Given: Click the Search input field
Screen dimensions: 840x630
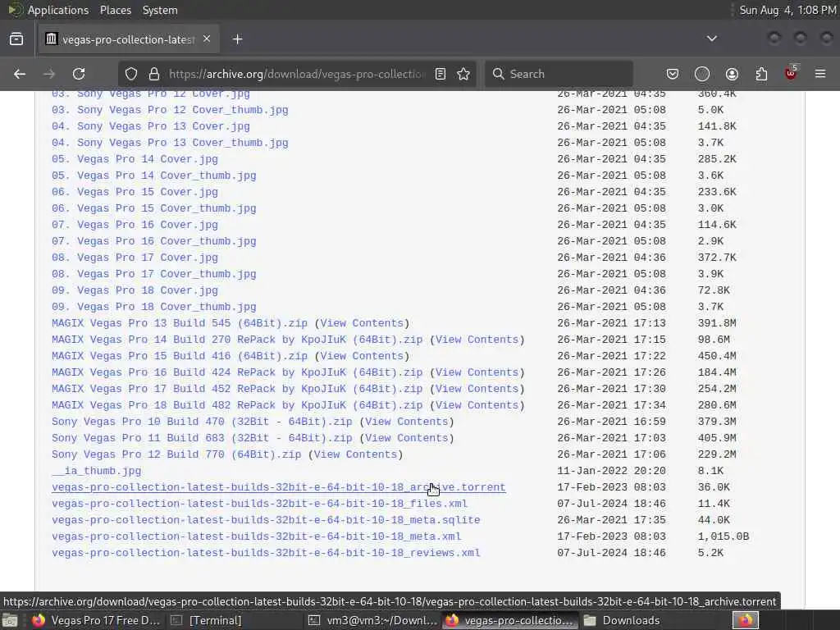Looking at the screenshot, I should click(x=559, y=74).
